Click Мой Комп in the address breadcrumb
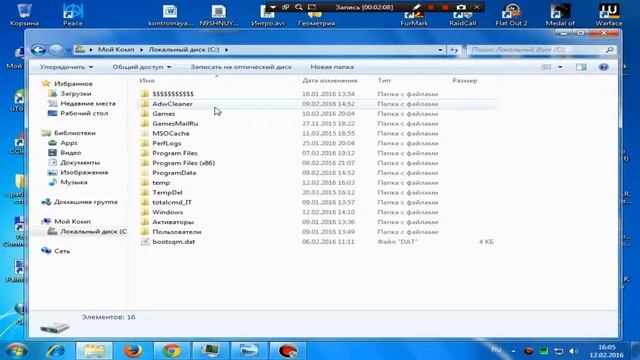This screenshot has height=360, width=640. coord(116,49)
